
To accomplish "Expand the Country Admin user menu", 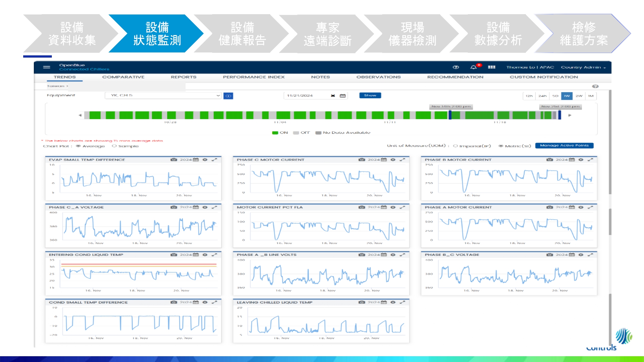I will click(x=583, y=67).
